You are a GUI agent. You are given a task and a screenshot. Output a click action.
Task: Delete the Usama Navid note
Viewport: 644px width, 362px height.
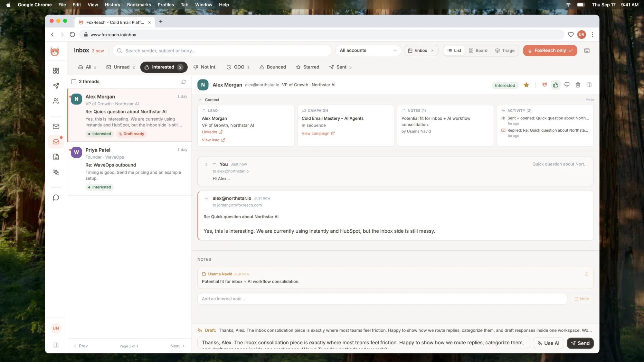pyautogui.click(x=586, y=274)
